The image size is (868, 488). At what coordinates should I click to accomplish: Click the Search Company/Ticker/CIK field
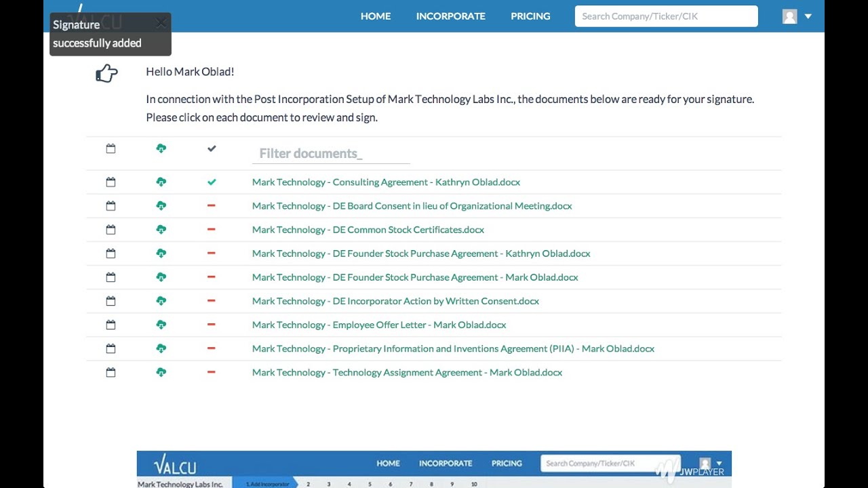click(666, 16)
